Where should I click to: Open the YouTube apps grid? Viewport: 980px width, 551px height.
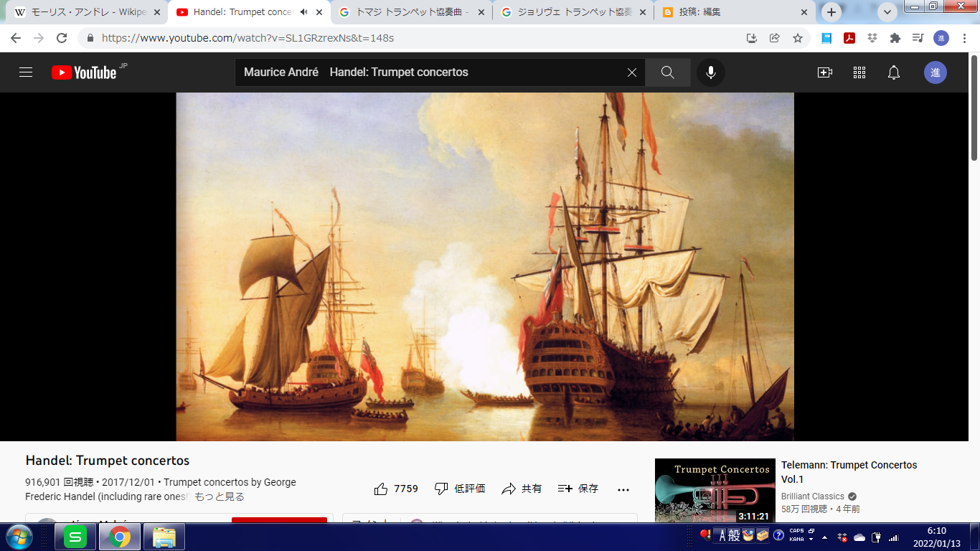click(859, 72)
